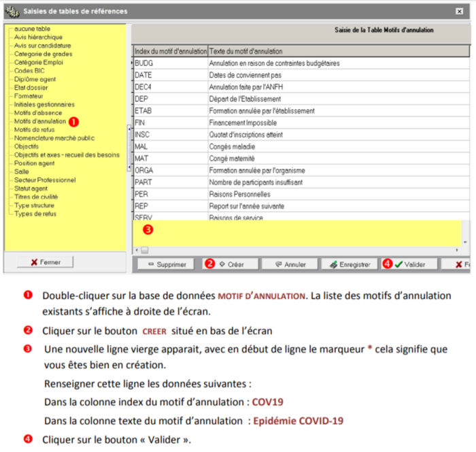Click the application icon in title bar

(x=12, y=12)
